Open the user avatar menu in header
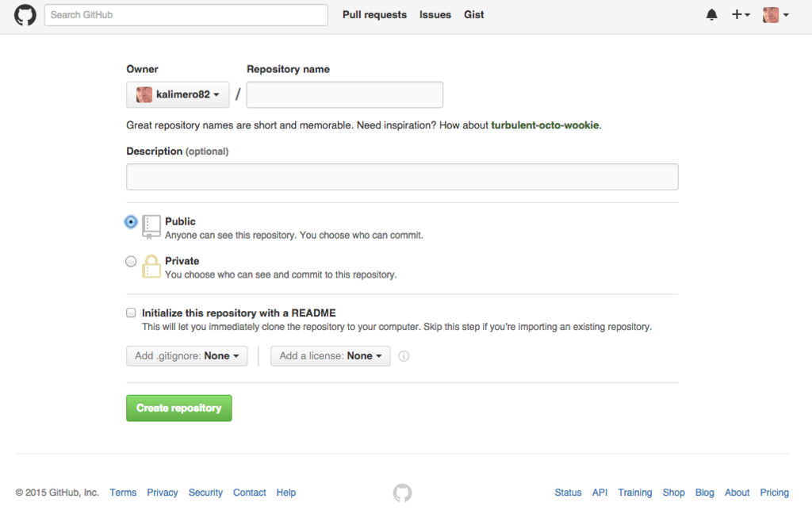The image size is (812, 514). pyautogui.click(x=776, y=15)
